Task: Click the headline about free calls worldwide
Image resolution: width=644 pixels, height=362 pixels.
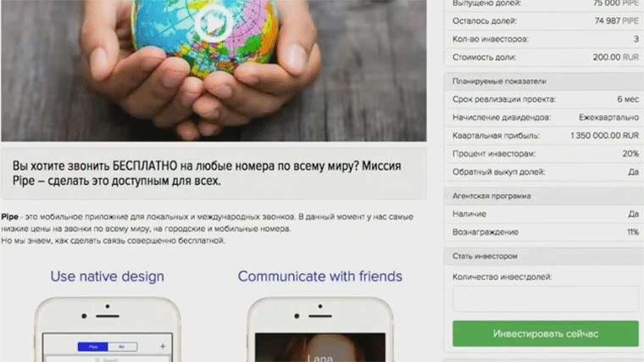Action: [x=207, y=174]
